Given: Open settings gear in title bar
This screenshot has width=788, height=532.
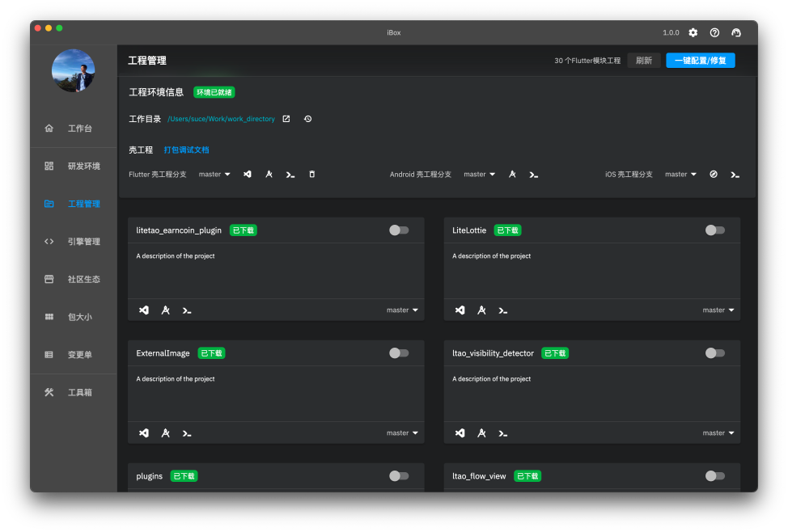Looking at the screenshot, I should tap(693, 32).
